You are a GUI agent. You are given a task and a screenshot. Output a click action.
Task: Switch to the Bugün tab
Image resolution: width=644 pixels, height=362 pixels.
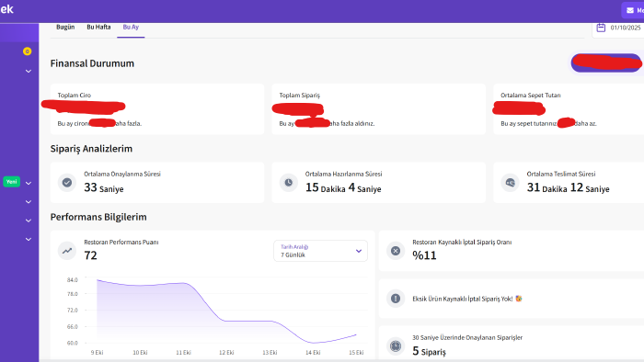(65, 27)
